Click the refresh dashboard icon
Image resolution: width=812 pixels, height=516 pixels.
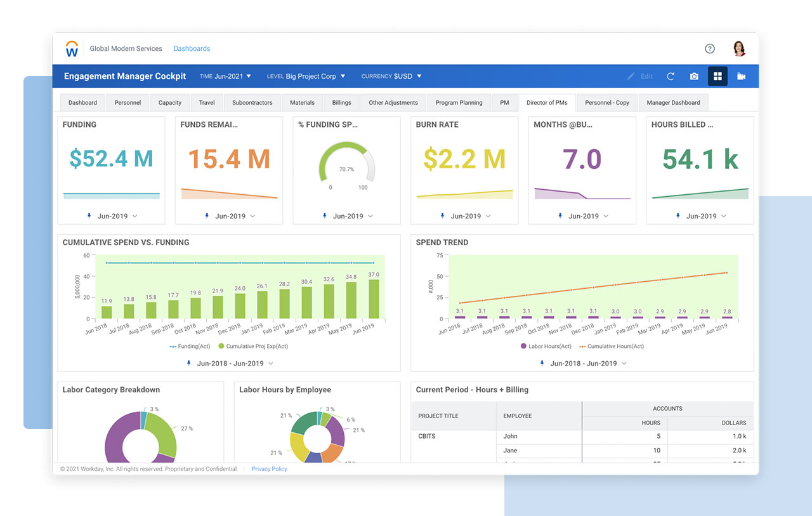[671, 76]
